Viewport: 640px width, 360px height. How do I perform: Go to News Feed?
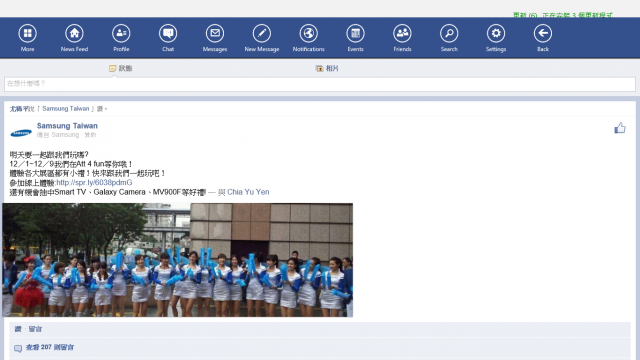coord(74,33)
